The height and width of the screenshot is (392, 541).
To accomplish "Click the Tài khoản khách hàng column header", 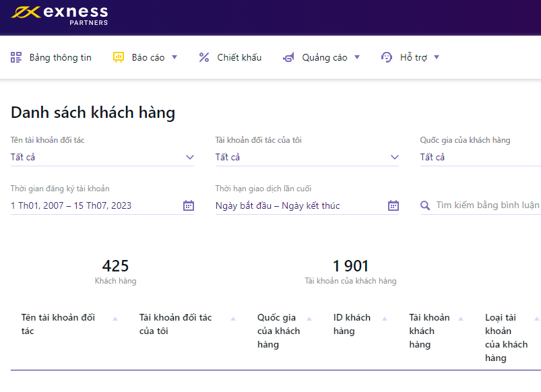I will 430,331.
